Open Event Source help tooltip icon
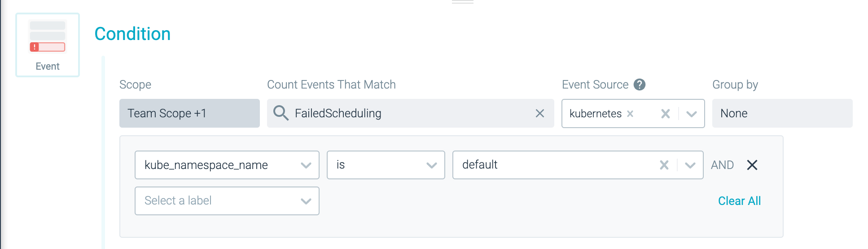This screenshot has height=249, width=868. coord(640,84)
